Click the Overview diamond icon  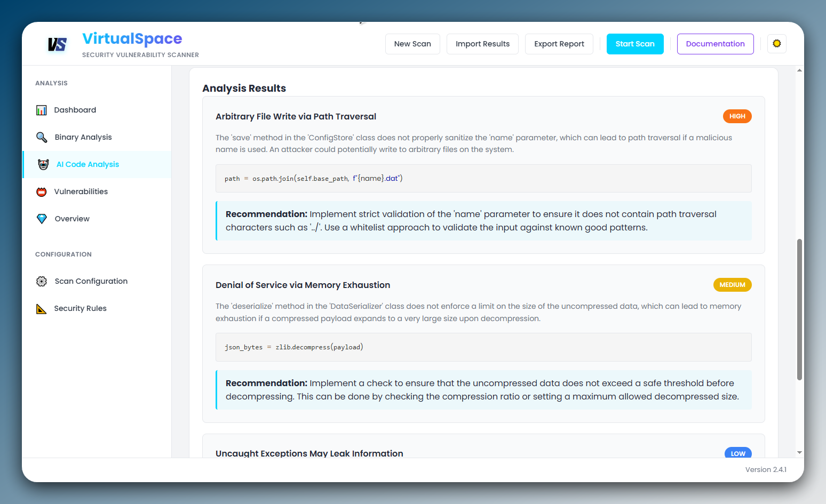42,219
